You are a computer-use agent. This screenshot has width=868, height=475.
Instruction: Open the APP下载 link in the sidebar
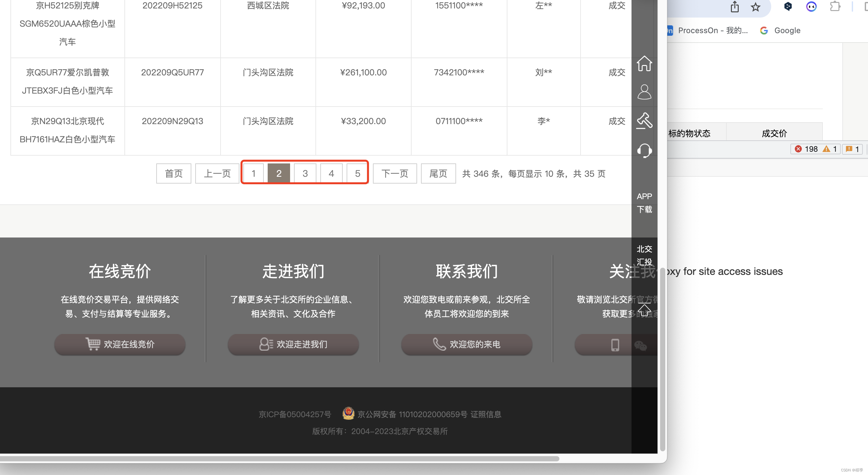[x=644, y=202]
